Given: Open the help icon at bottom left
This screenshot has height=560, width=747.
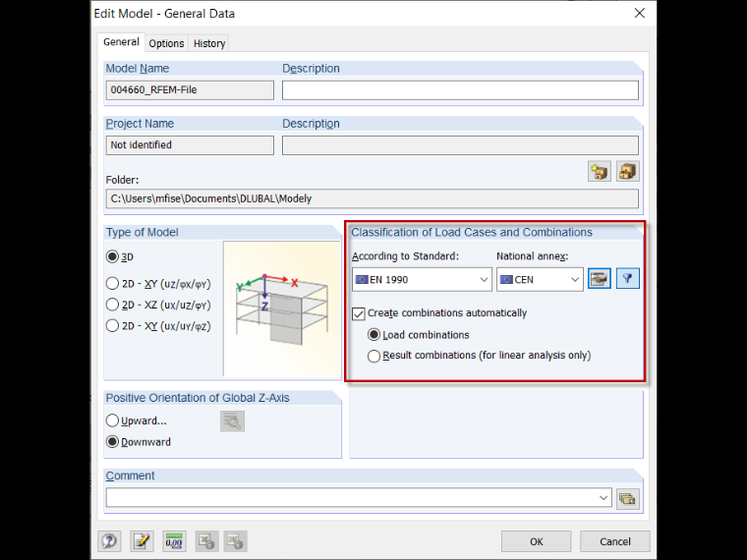Looking at the screenshot, I should coord(109,541).
